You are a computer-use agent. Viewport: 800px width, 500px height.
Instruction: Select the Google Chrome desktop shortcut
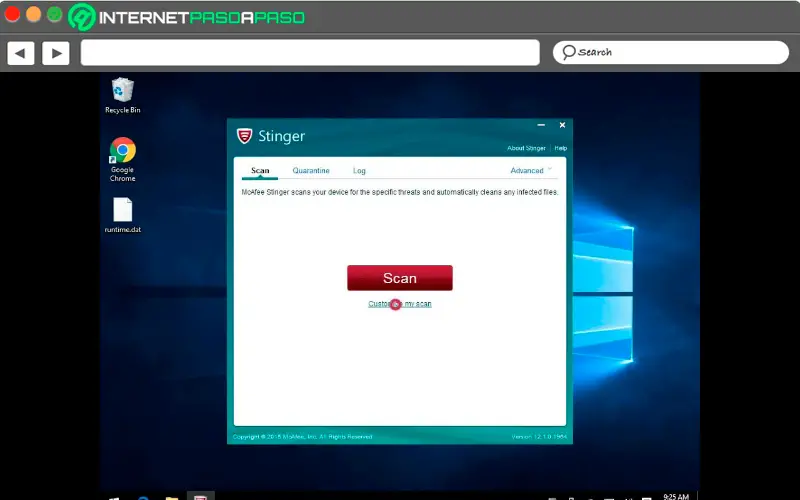click(x=122, y=159)
